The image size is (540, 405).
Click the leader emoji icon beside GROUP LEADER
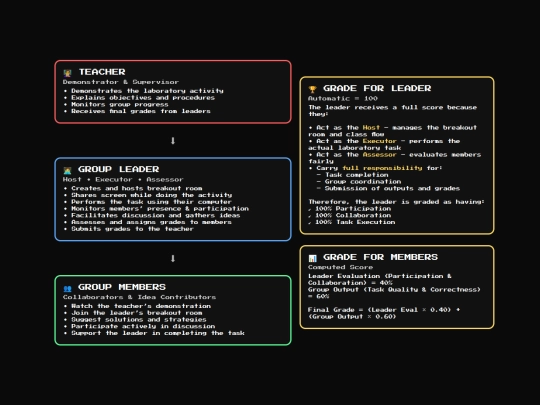(x=67, y=170)
